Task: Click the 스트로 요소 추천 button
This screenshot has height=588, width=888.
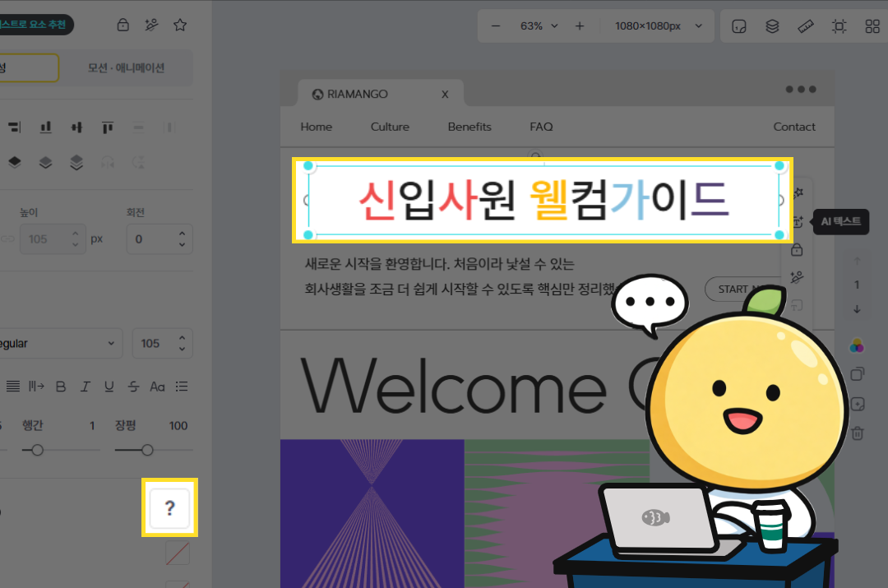Action: (35, 25)
